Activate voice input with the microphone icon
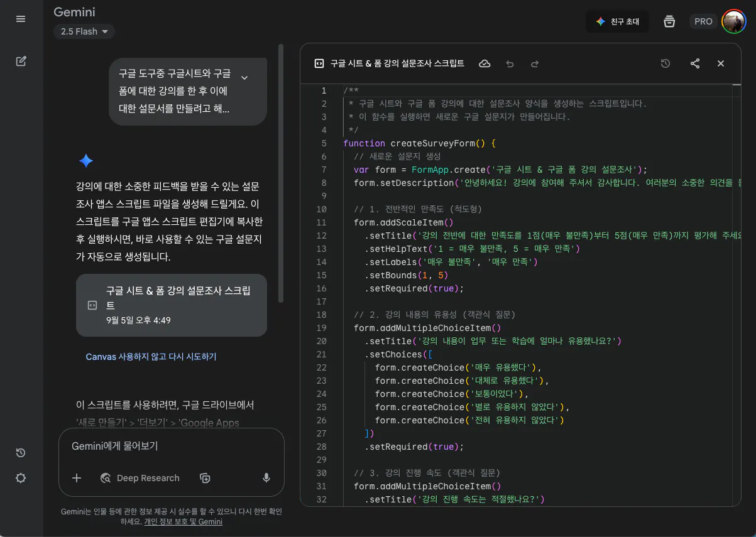 [x=266, y=478]
